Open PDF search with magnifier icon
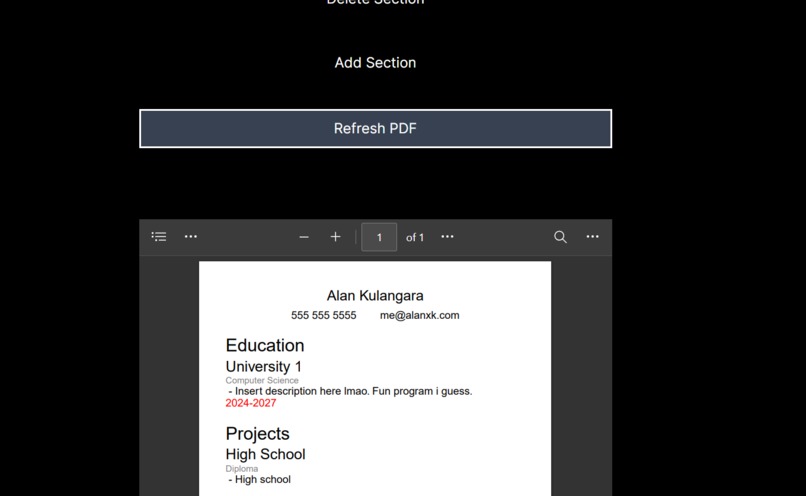Viewport: 806px width, 496px height. click(x=560, y=236)
